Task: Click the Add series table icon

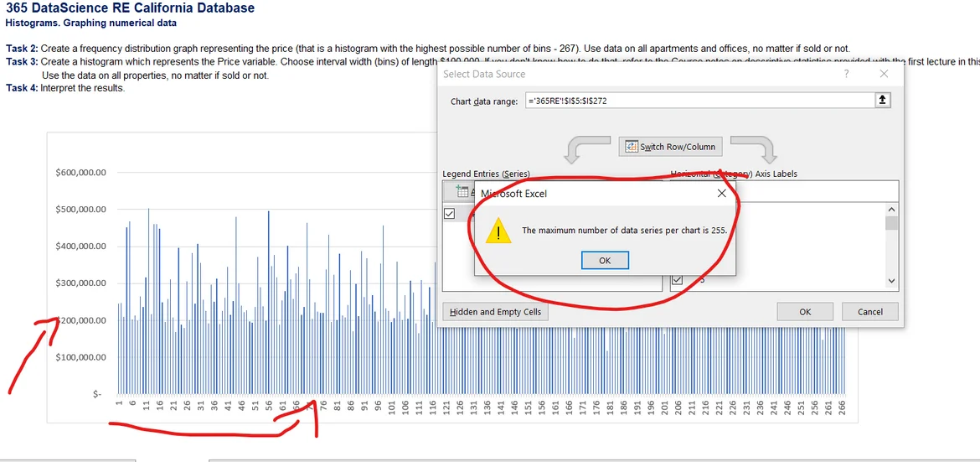Action: pyautogui.click(x=460, y=192)
